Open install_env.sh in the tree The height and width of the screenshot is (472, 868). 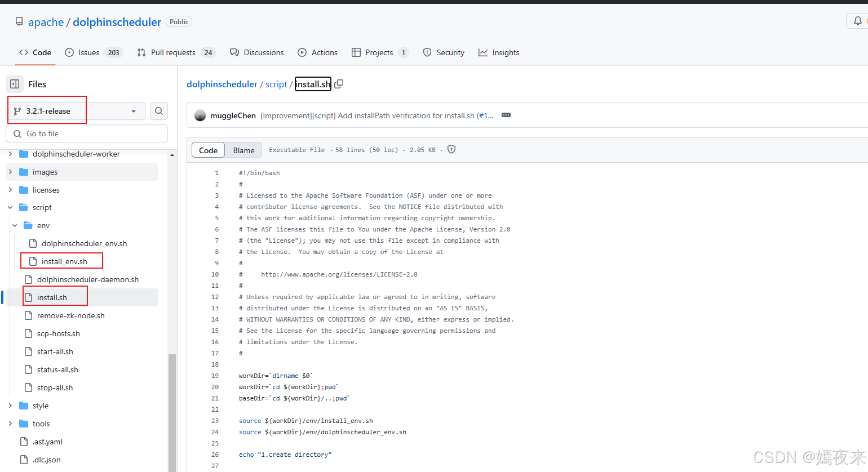[64, 261]
